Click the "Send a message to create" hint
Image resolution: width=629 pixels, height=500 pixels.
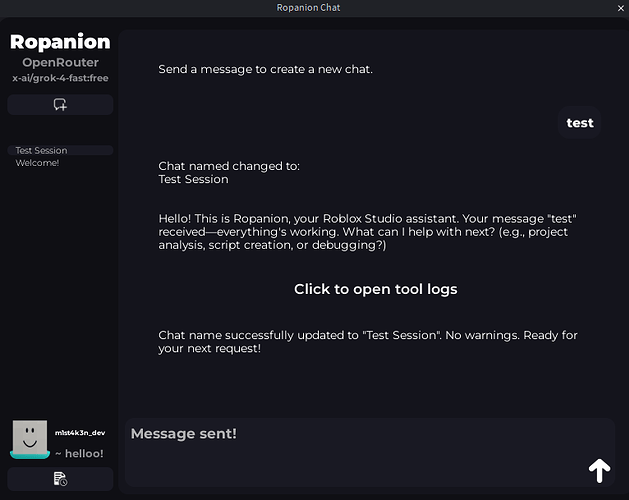point(265,70)
